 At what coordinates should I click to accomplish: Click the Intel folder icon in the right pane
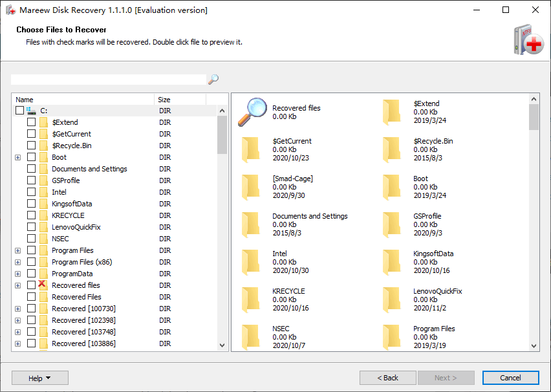[250, 263]
